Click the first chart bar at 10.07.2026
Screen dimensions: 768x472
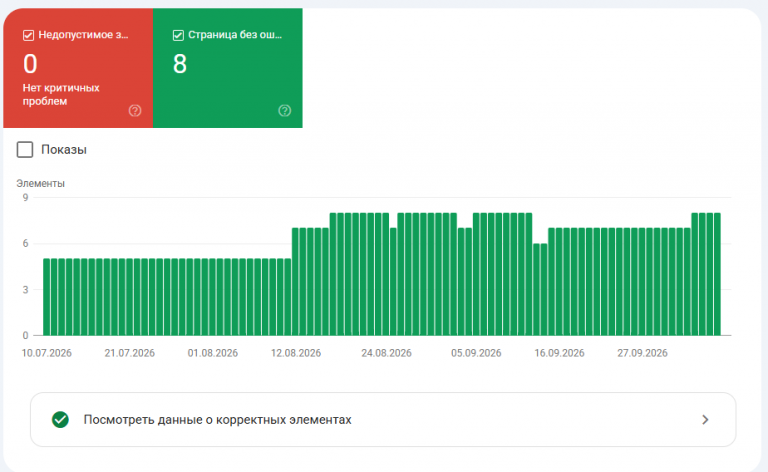click(x=47, y=297)
